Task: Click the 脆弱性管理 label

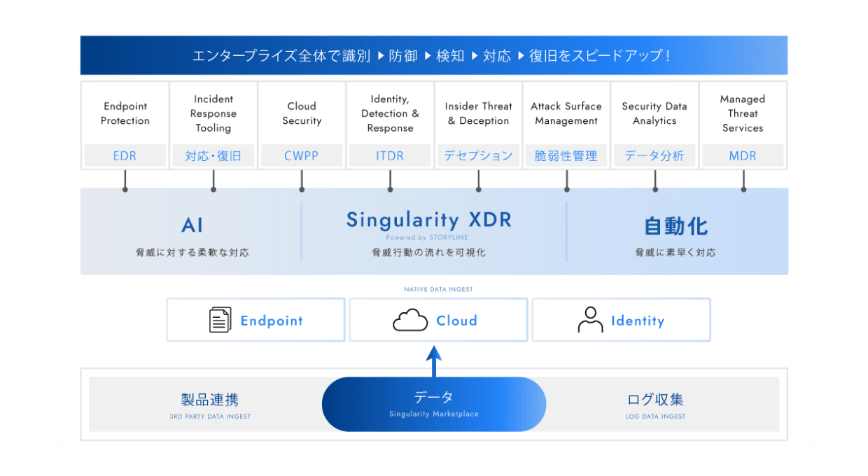Action: click(566, 156)
